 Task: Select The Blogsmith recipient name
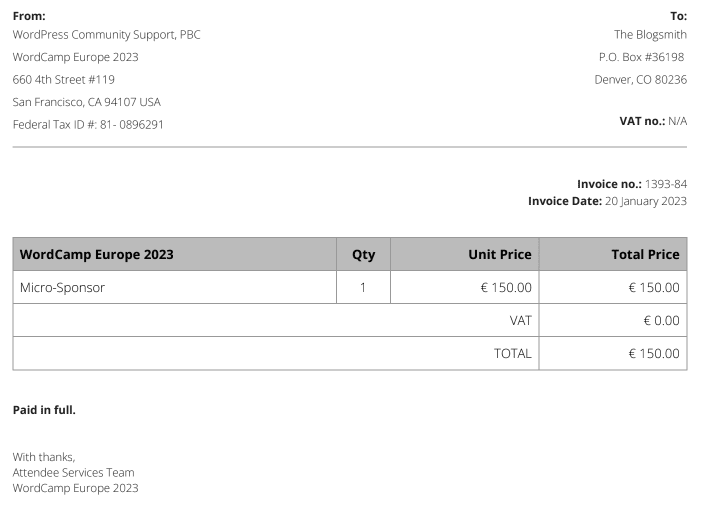[x=650, y=35]
